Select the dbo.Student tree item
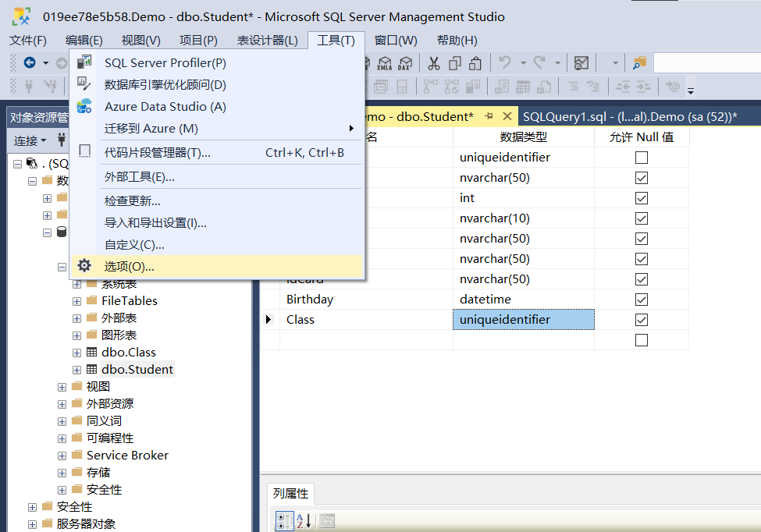 click(x=137, y=370)
